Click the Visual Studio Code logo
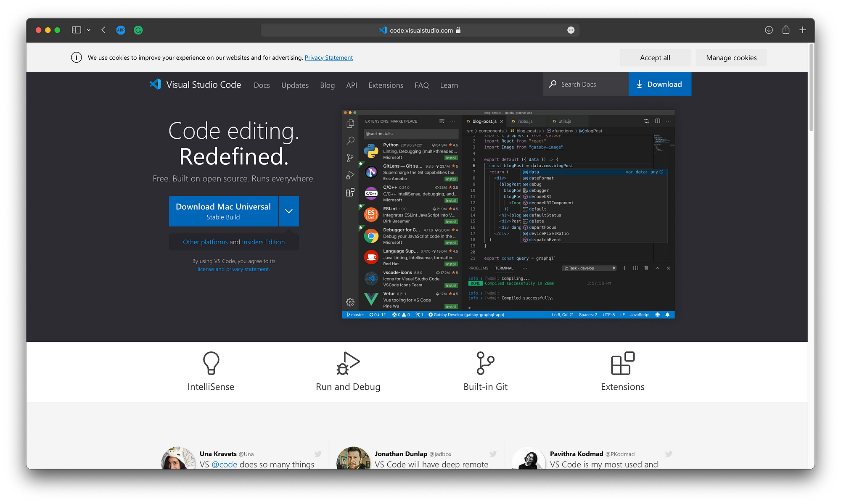This screenshot has width=841, height=504. tap(155, 84)
